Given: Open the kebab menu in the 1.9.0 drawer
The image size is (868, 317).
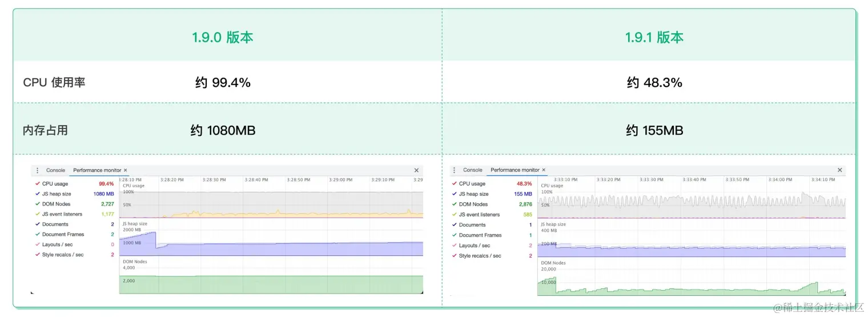Looking at the screenshot, I should coord(38,170).
